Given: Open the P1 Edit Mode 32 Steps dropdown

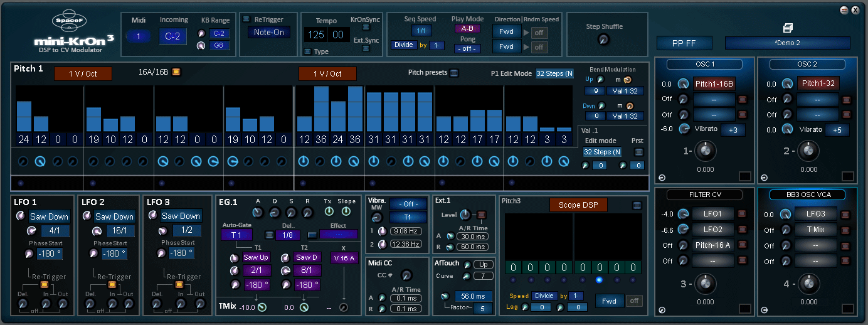Looking at the screenshot, I should pos(554,73).
